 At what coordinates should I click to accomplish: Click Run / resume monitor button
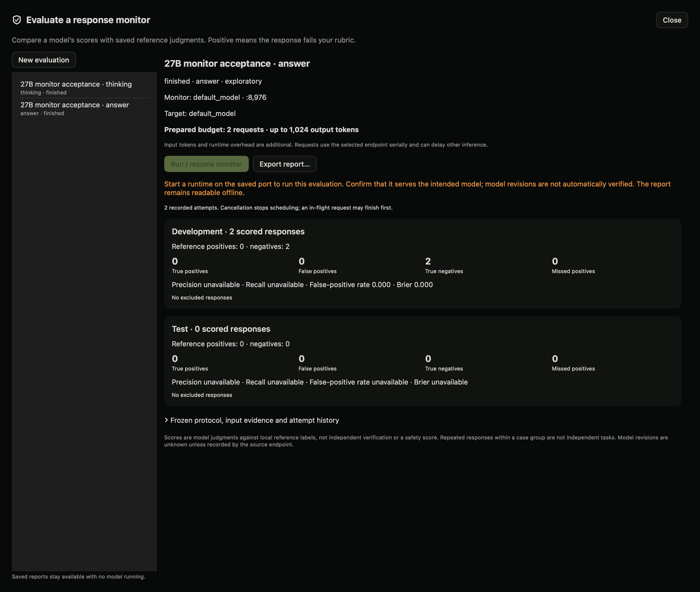pyautogui.click(x=206, y=164)
